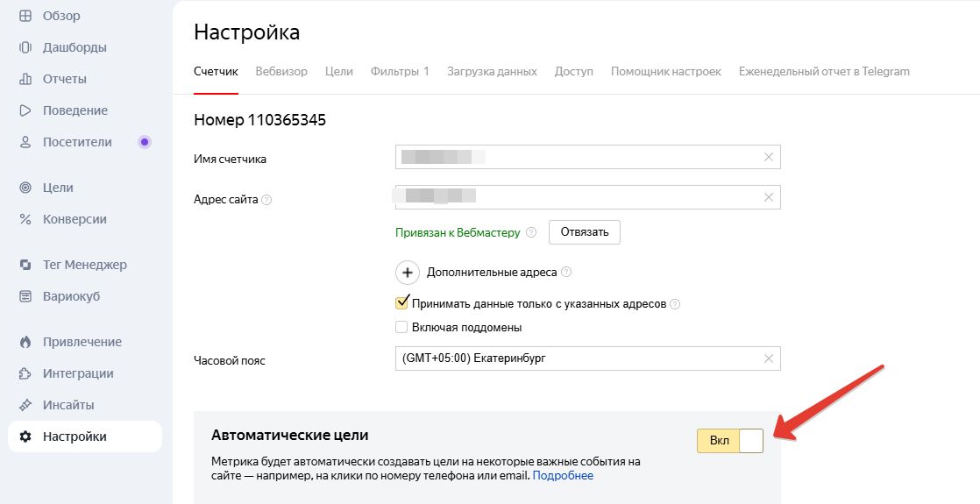
Task: Click the Отвязать button
Action: (x=585, y=232)
